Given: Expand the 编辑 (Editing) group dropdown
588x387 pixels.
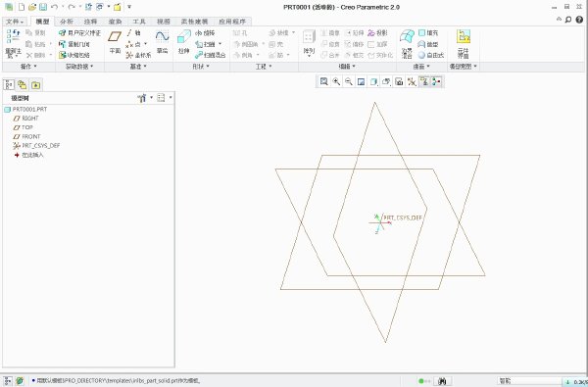Looking at the screenshot, I should (x=347, y=67).
